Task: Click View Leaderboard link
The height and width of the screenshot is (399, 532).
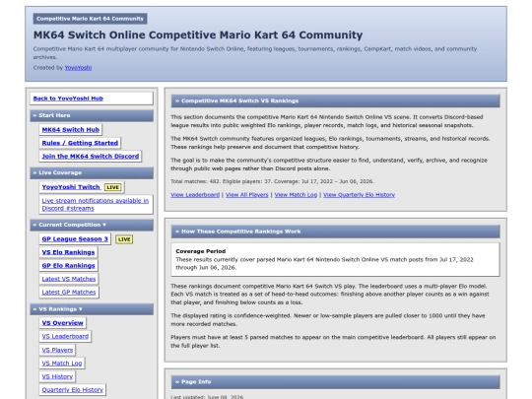Action: 195,195
